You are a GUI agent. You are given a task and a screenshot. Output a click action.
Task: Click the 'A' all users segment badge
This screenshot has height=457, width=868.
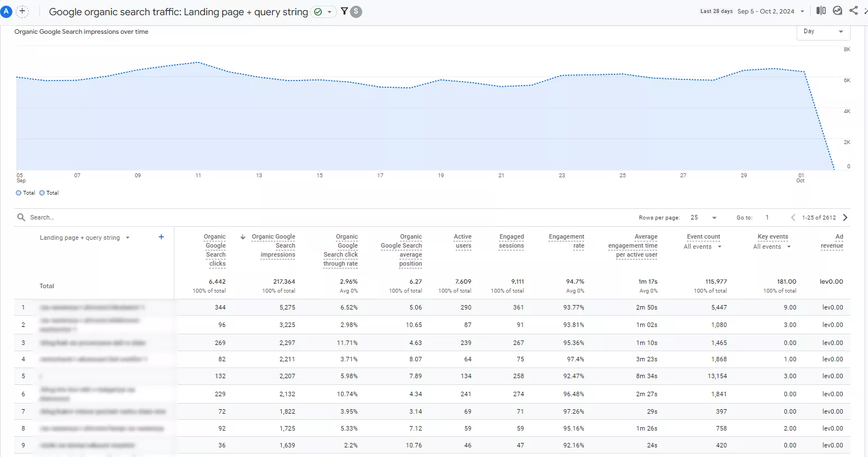click(7, 11)
